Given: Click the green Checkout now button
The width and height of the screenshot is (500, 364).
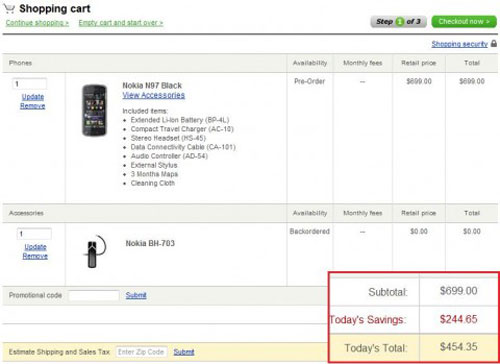Looking at the screenshot, I should 464,22.
